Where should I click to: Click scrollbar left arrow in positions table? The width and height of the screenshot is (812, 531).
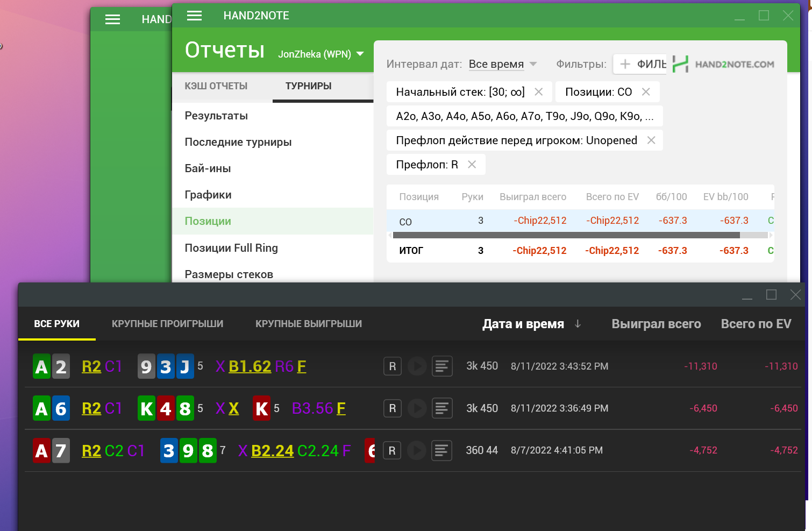pos(390,235)
